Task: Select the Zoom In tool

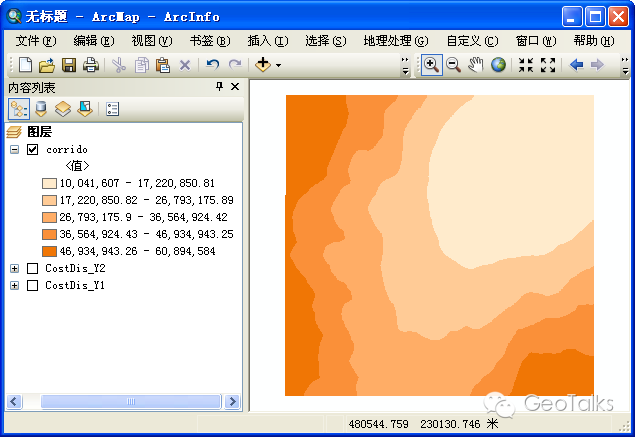Action: coord(431,65)
